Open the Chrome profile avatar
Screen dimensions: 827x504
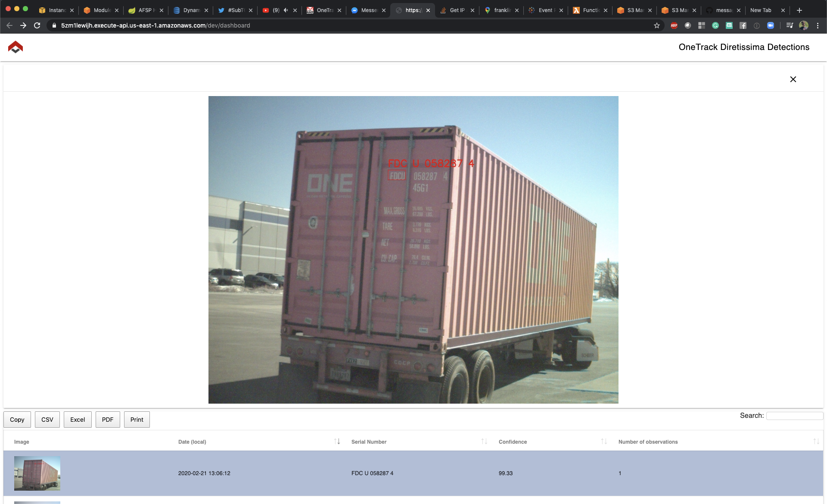click(804, 25)
